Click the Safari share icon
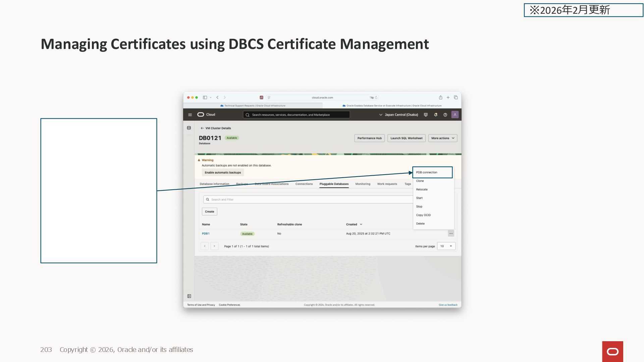This screenshot has width=644, height=362. (440, 98)
